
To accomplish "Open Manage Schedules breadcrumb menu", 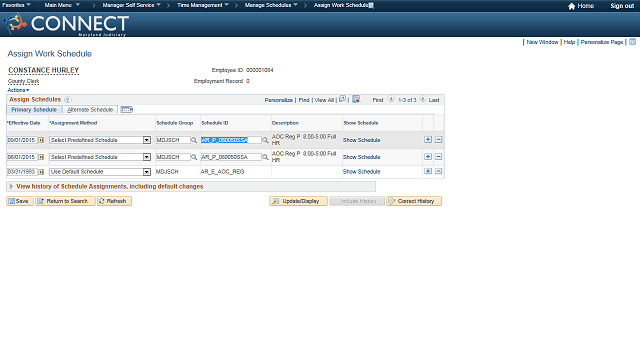I will pyautogui.click(x=271, y=5).
